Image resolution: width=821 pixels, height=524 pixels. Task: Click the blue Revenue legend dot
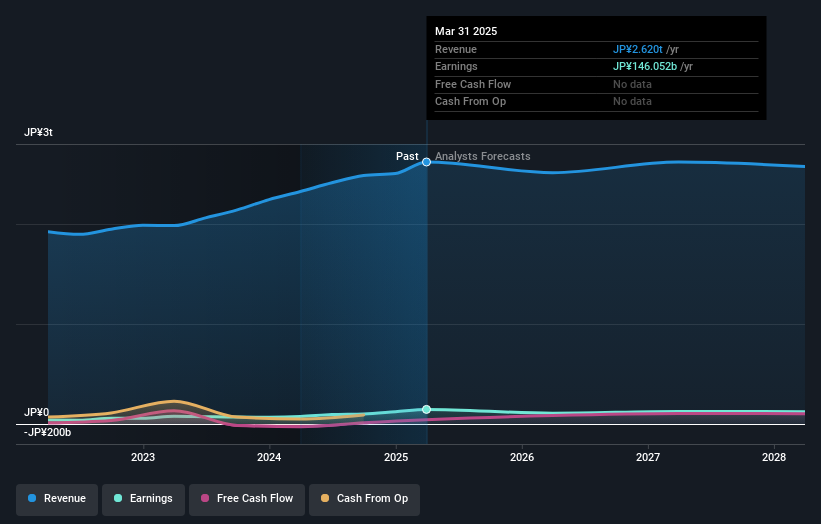click(32, 498)
